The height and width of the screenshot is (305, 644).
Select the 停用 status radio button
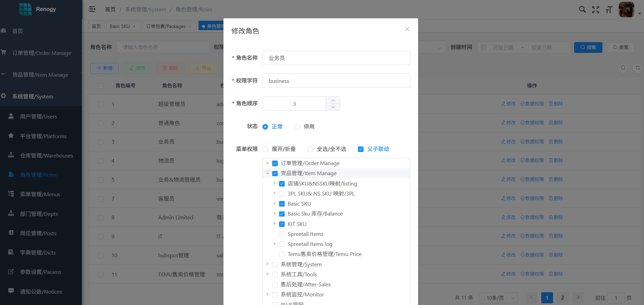click(297, 127)
